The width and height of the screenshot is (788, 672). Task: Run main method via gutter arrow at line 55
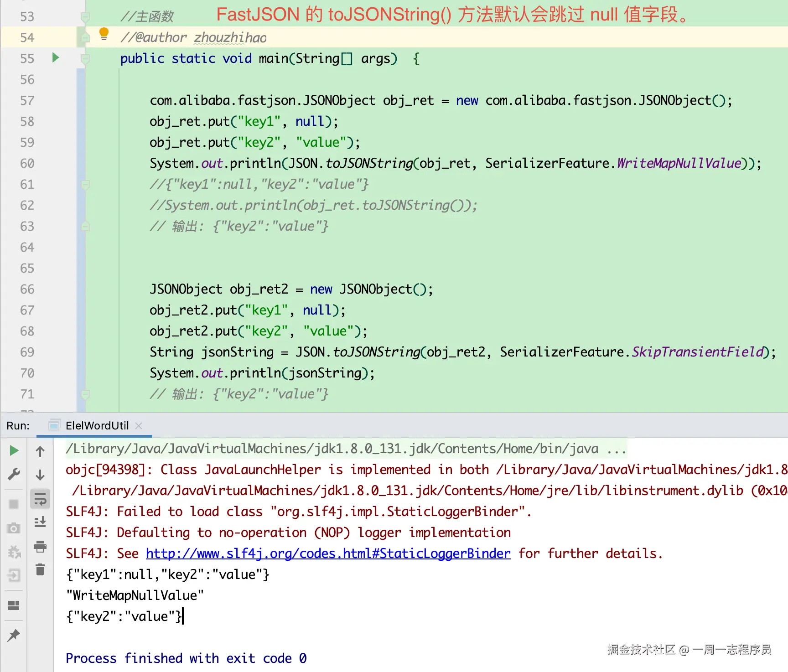pos(56,58)
